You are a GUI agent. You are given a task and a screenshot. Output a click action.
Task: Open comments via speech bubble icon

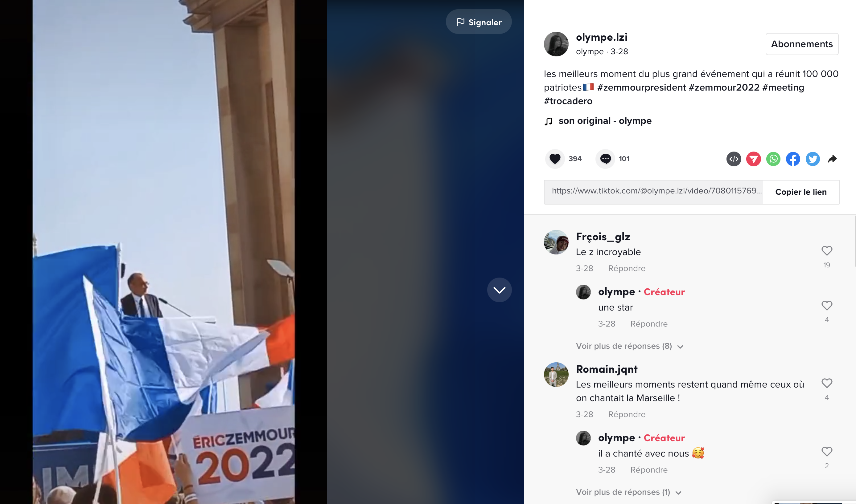pyautogui.click(x=605, y=159)
